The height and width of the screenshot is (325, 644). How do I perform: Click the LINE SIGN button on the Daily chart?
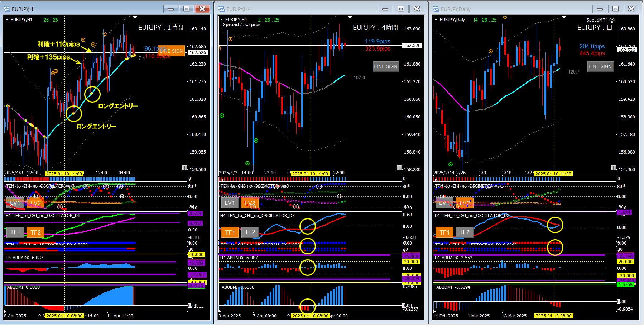(600, 66)
